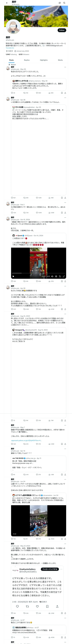The width and height of the screenshot is (72, 644).
Task: Go back using the top-left arrow
Action: click(7, 3)
